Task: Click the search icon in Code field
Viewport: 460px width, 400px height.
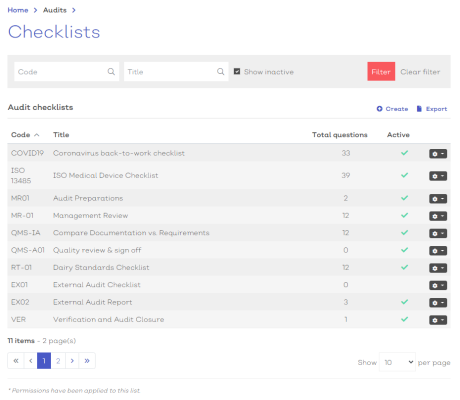Action: point(111,72)
